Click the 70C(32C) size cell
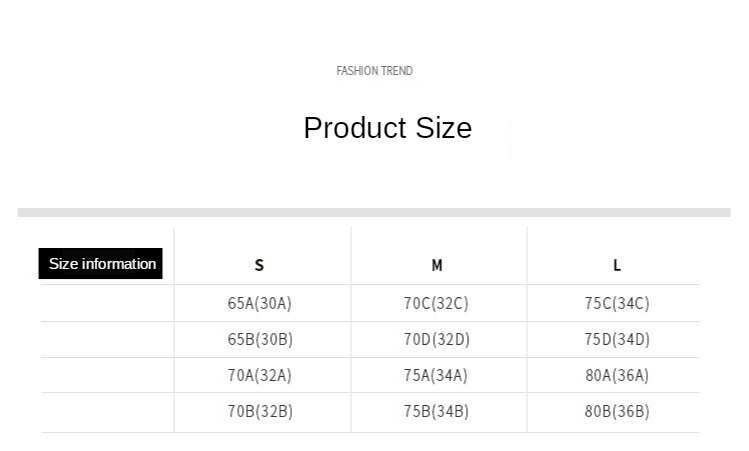 (436, 303)
